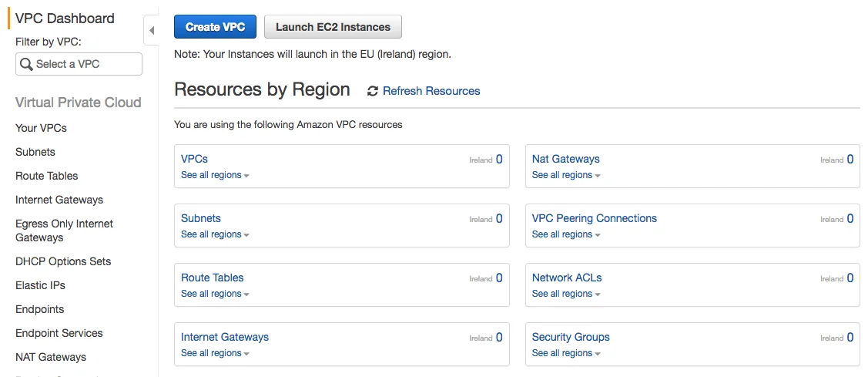
Task: Click the Subnets resource card link
Action: (x=201, y=218)
